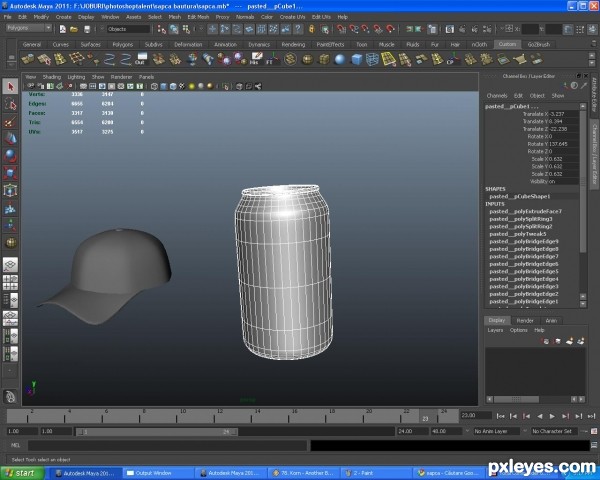Image resolution: width=600 pixels, height=480 pixels.
Task: Click the play forwards button
Action: 552,416
